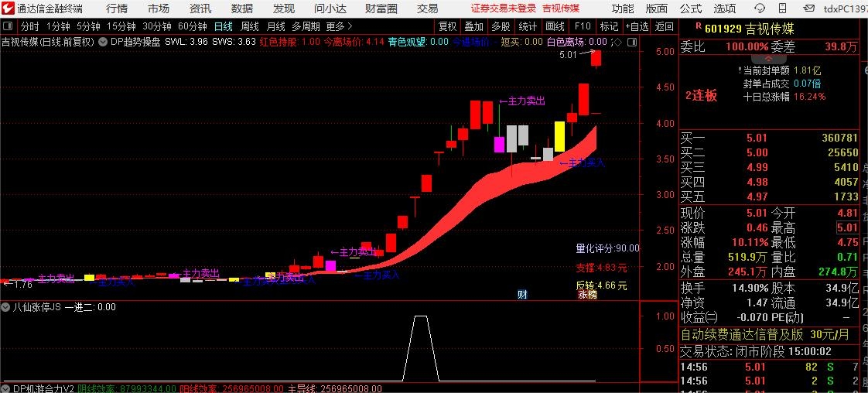Click the 支撑:4.83元 support label

coord(601,268)
